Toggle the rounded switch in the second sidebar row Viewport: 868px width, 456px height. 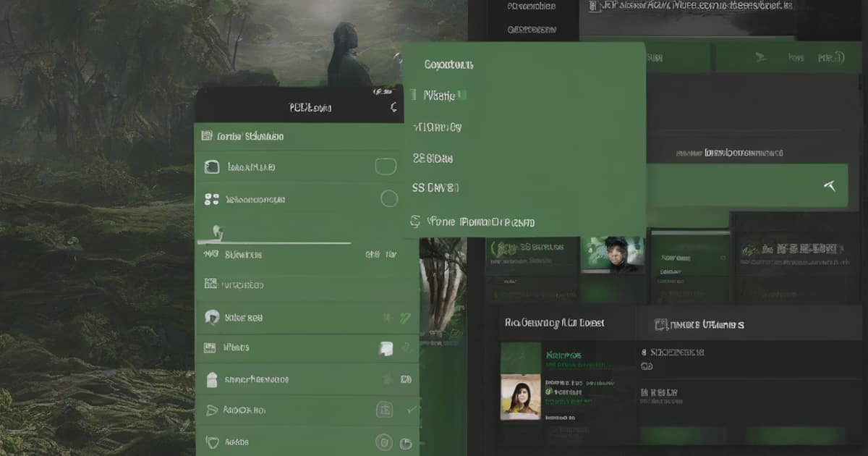386,166
